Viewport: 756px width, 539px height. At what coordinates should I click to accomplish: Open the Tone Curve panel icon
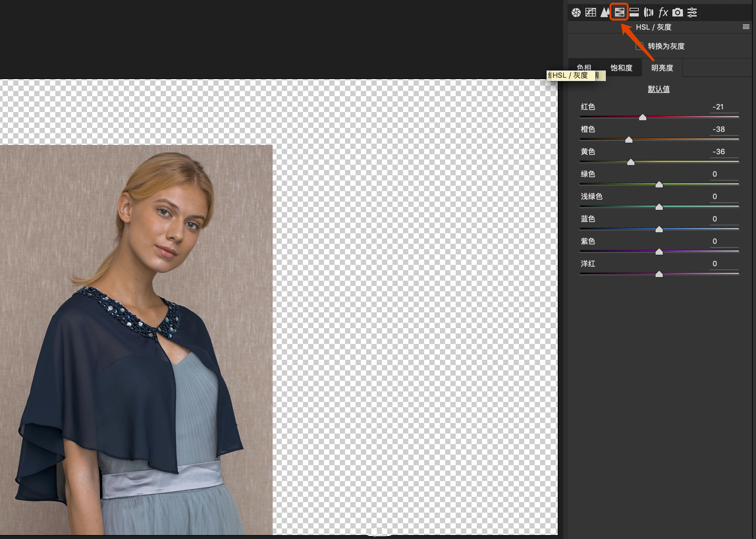590,13
